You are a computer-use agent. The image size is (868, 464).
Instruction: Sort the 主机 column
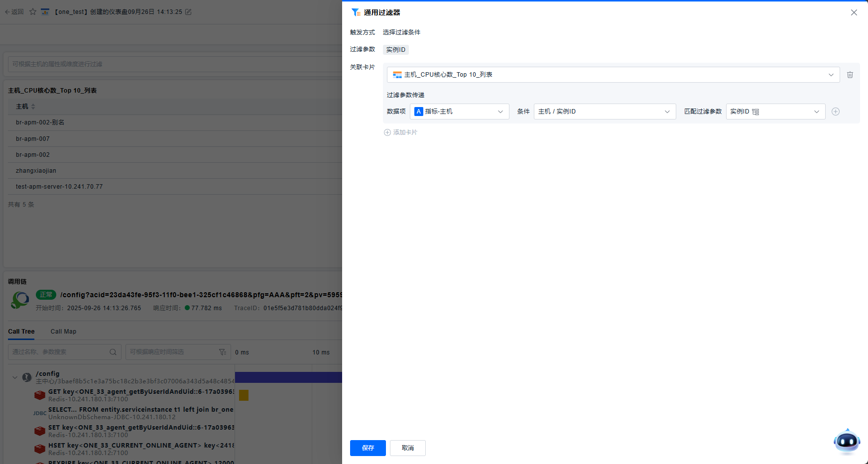pyautogui.click(x=33, y=107)
